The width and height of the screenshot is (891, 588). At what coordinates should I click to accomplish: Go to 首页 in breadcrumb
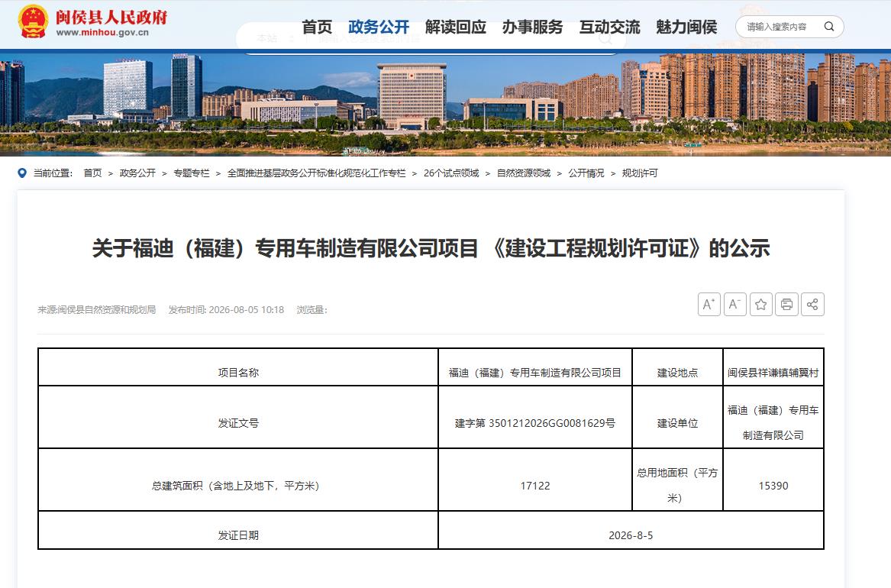92,173
